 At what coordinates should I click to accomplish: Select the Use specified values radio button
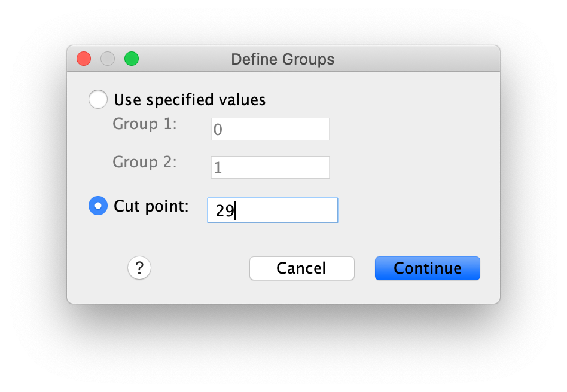98,99
